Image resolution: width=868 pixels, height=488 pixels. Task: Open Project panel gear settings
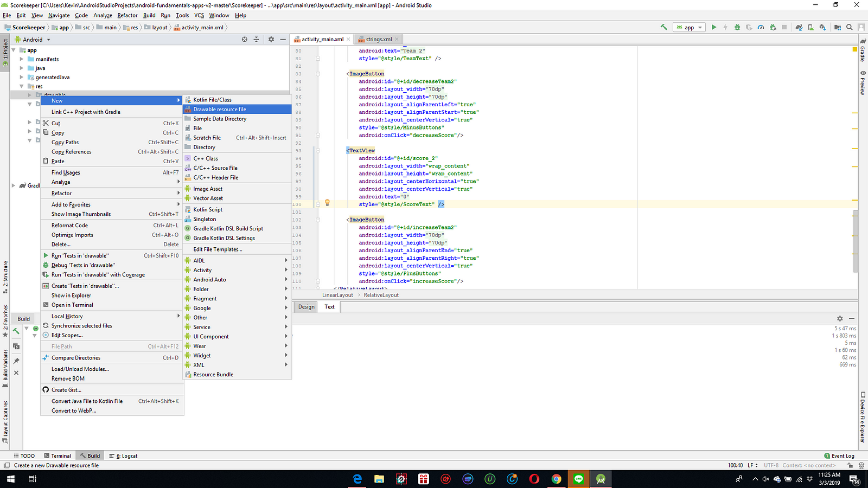coord(271,39)
